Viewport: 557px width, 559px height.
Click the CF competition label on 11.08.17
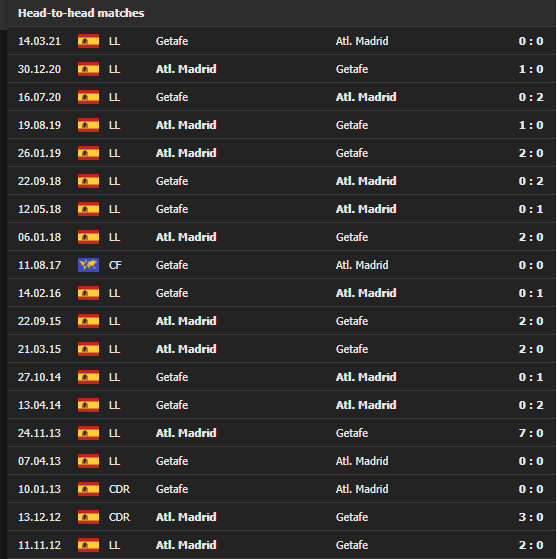click(115, 265)
